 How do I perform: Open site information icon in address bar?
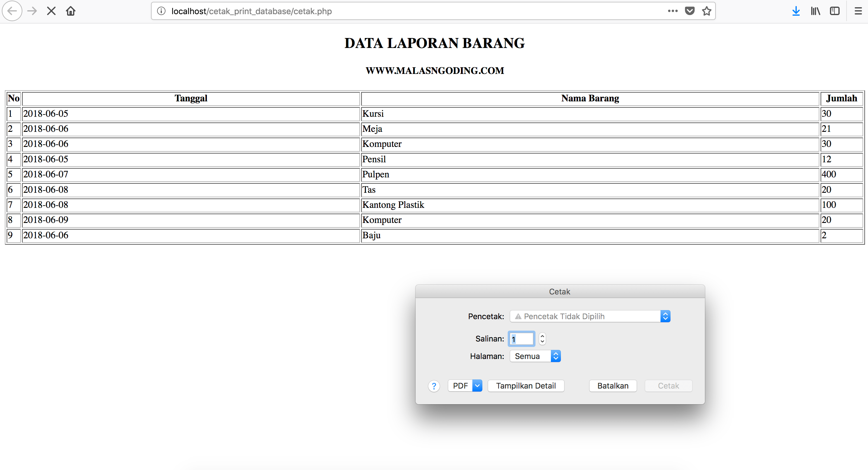click(x=161, y=11)
